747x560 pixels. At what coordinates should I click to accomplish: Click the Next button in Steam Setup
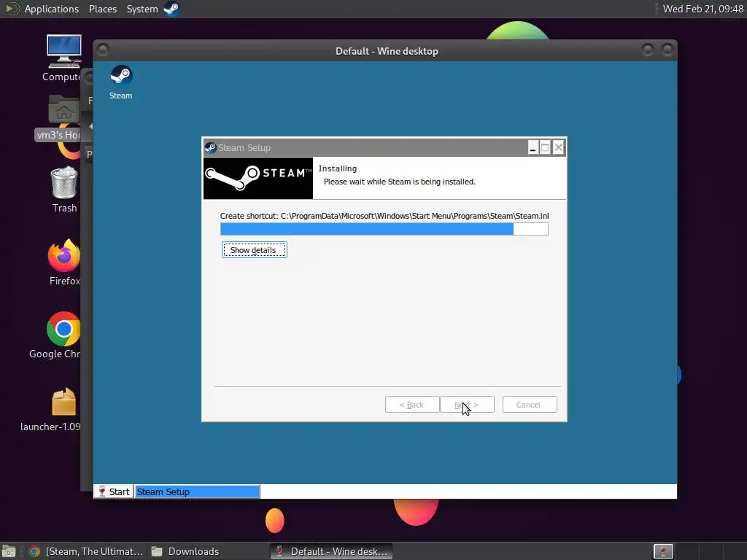pos(467,405)
